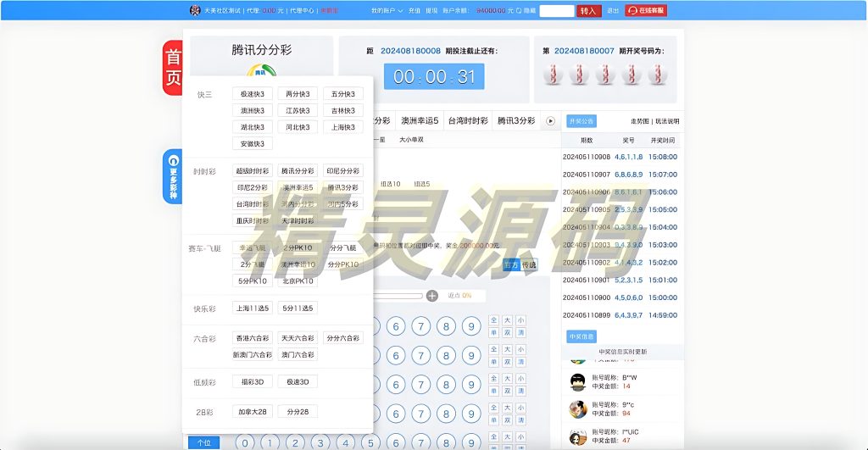Click the 提现 withdraw link
This screenshot has width=868, height=450.
point(431,10)
